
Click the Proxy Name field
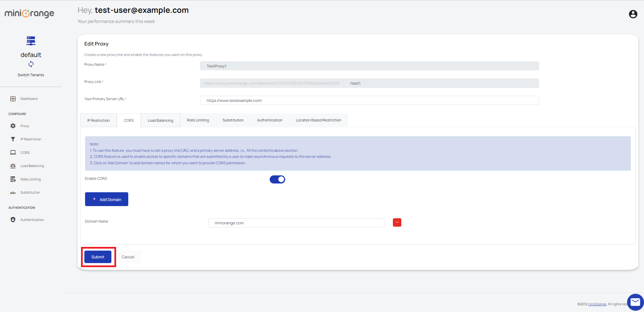coord(369,66)
